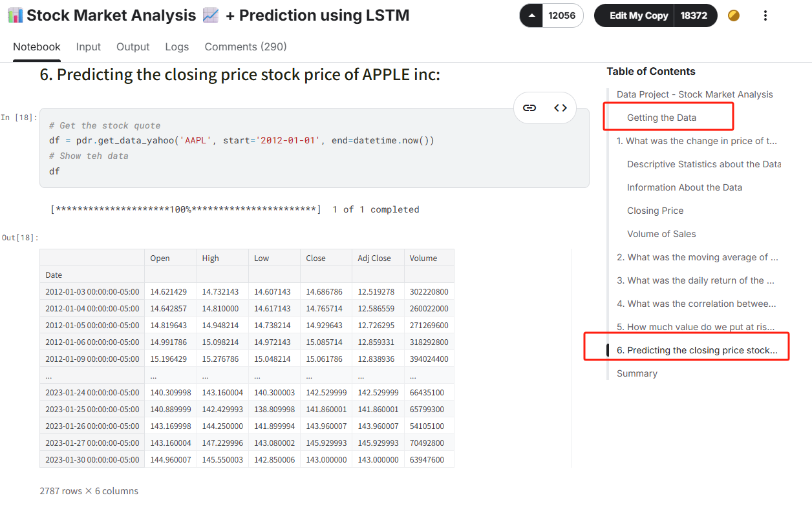Go to Data Project - Stock Market Analysis section
The image size is (812, 511).
tap(695, 94)
